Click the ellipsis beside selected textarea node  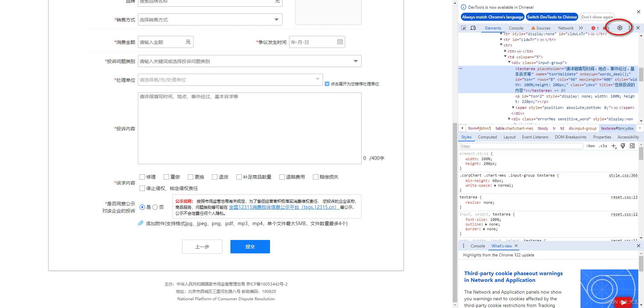[x=461, y=68]
